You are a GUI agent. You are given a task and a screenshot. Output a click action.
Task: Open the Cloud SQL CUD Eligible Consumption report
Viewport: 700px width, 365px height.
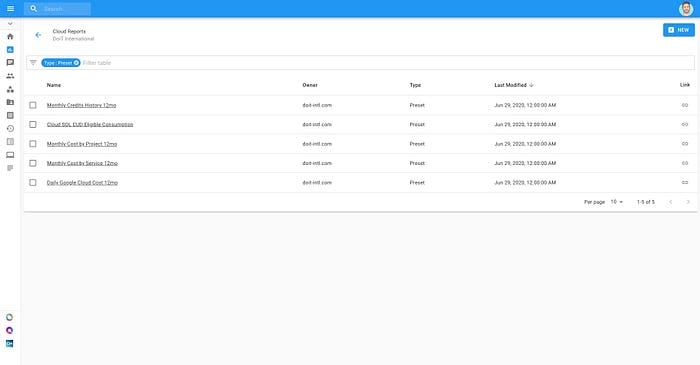point(90,124)
